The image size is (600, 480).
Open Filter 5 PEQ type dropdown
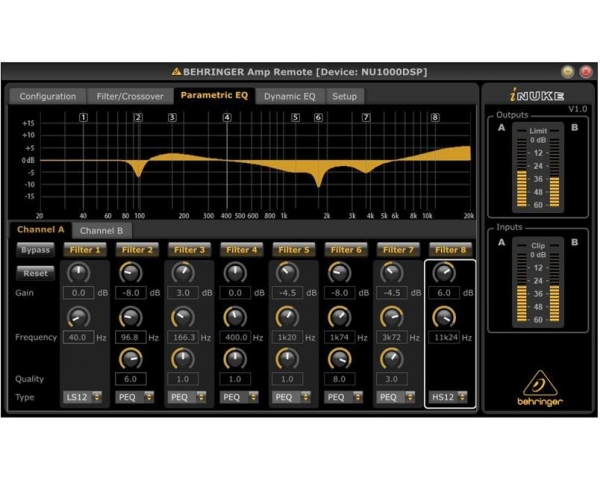point(292,397)
